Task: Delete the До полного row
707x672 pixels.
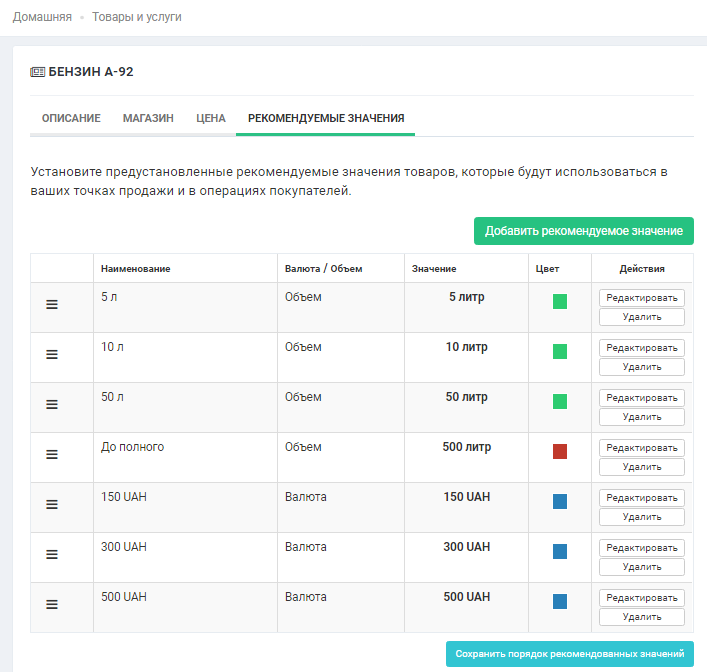Action: (x=642, y=467)
